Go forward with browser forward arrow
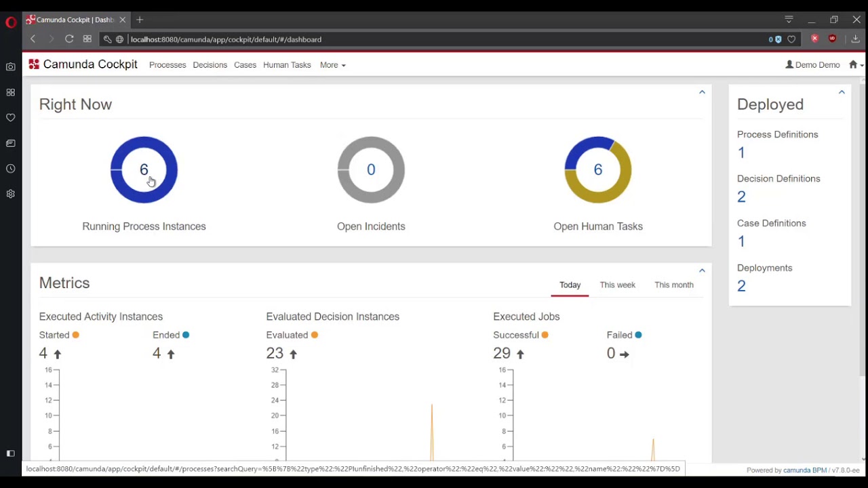Screen dimensions: 868x488 51,39
